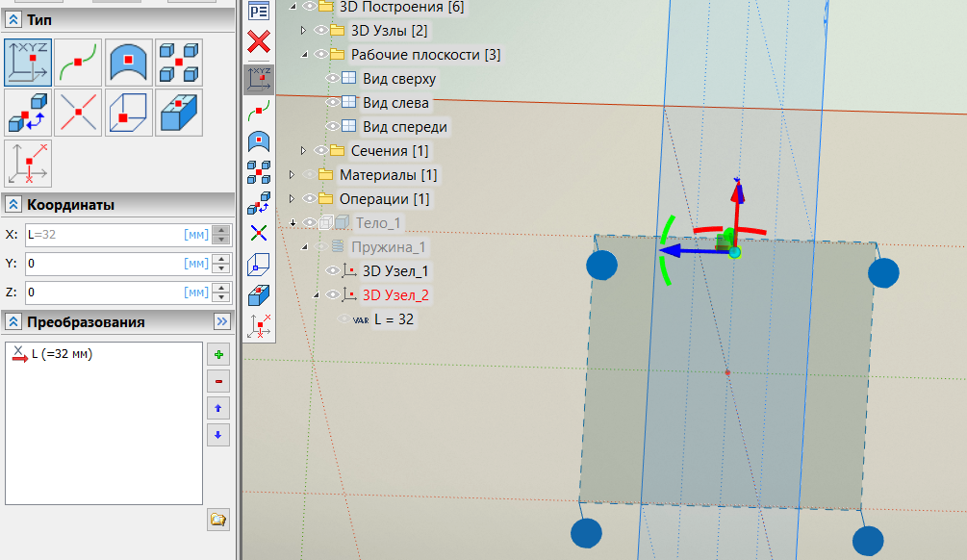
Task: Select the 3D Узел_1 tree item
Action: coord(395,271)
